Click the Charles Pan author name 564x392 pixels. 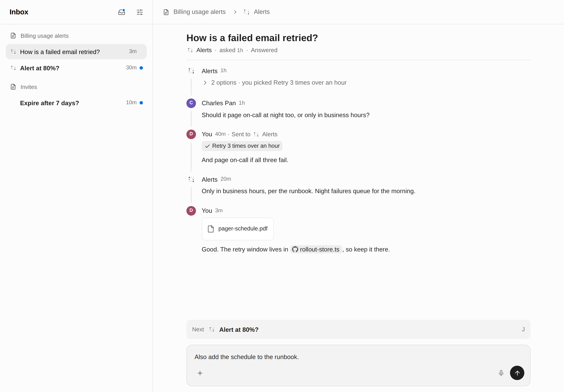tap(218, 103)
